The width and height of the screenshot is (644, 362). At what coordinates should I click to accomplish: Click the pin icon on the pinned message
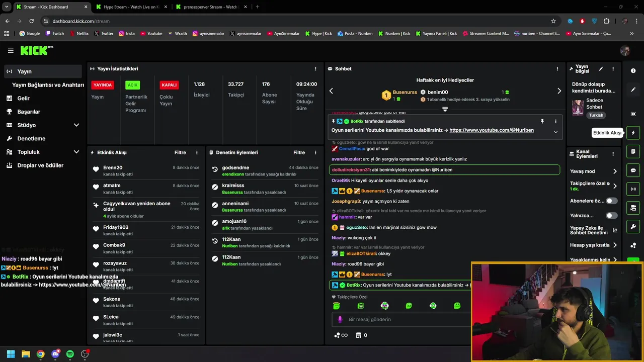(x=542, y=121)
